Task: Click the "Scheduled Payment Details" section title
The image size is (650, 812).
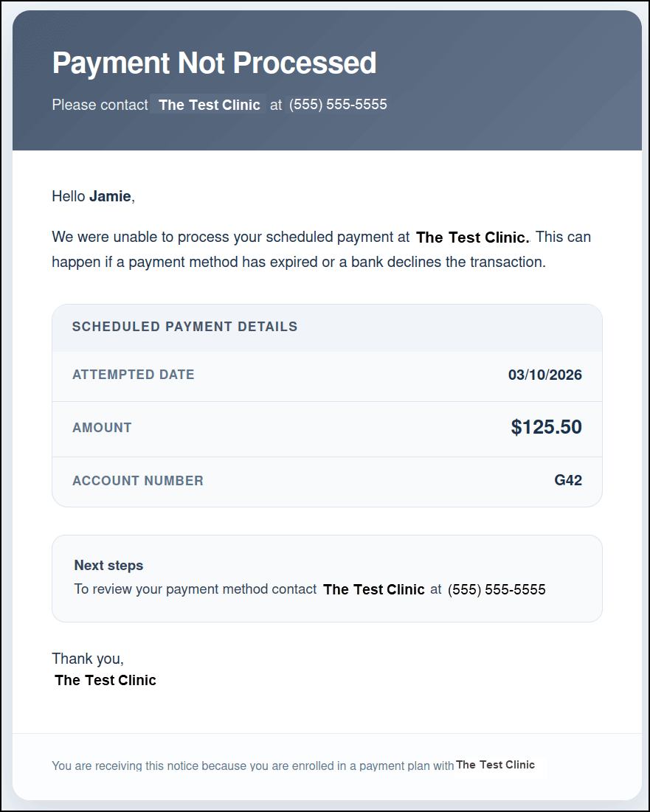Action: click(184, 327)
